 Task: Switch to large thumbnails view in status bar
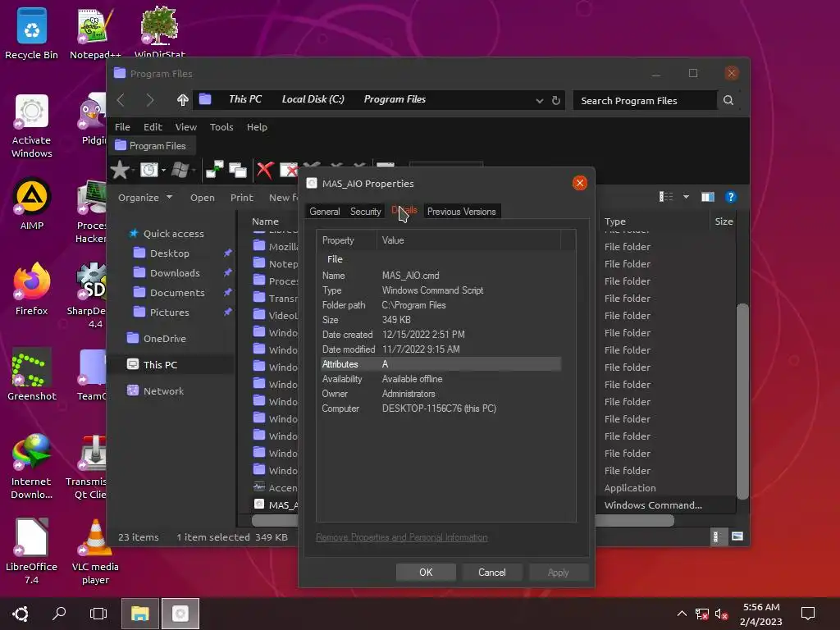click(x=737, y=536)
